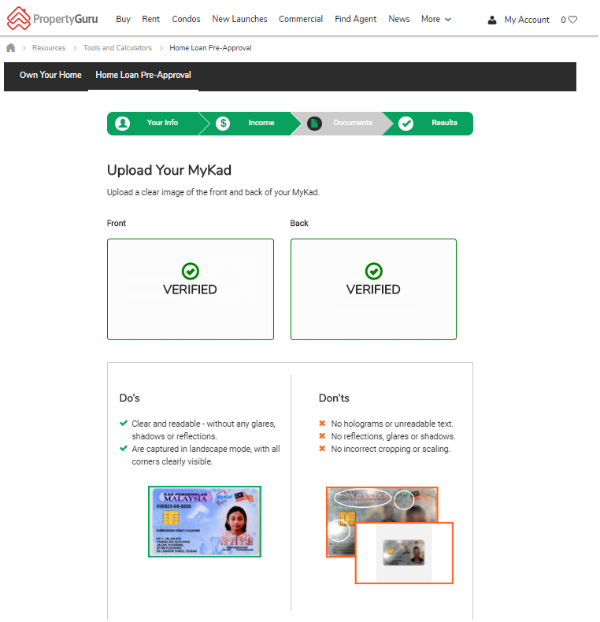Open New Launches page

point(240,19)
